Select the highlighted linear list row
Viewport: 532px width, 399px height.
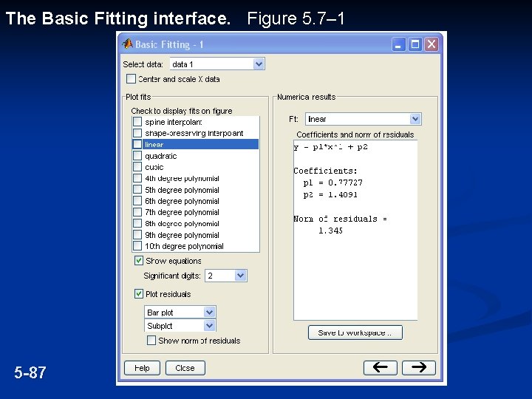pyautogui.click(x=195, y=144)
